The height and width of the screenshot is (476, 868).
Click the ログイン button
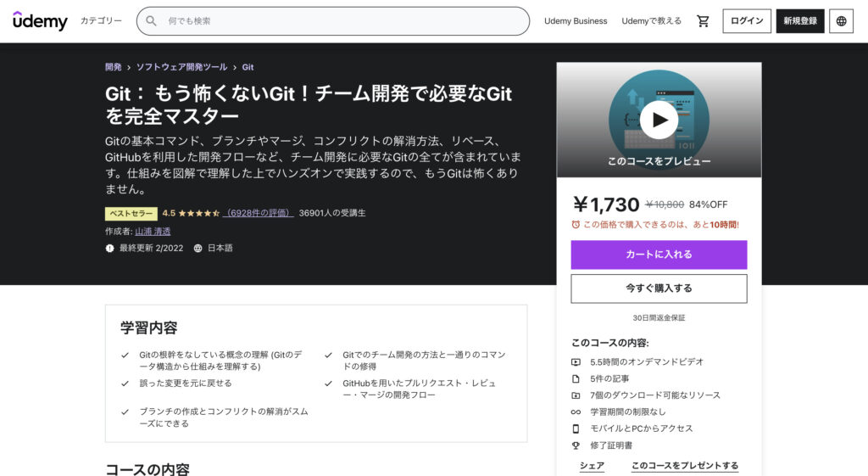[x=746, y=21]
